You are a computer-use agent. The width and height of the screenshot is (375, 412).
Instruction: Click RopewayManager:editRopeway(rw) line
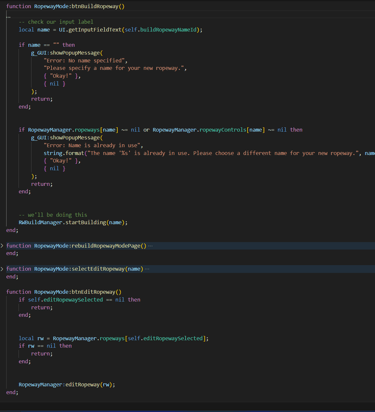(x=67, y=385)
